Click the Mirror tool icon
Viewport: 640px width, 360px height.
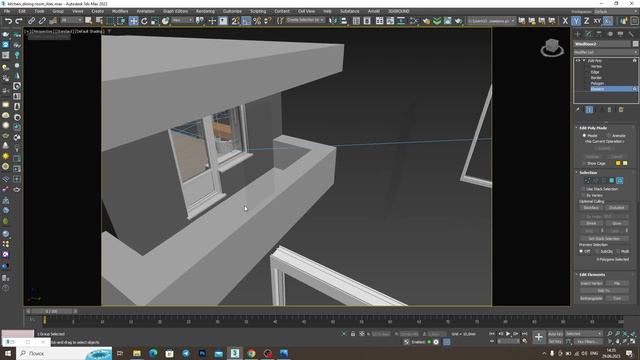tap(333, 21)
